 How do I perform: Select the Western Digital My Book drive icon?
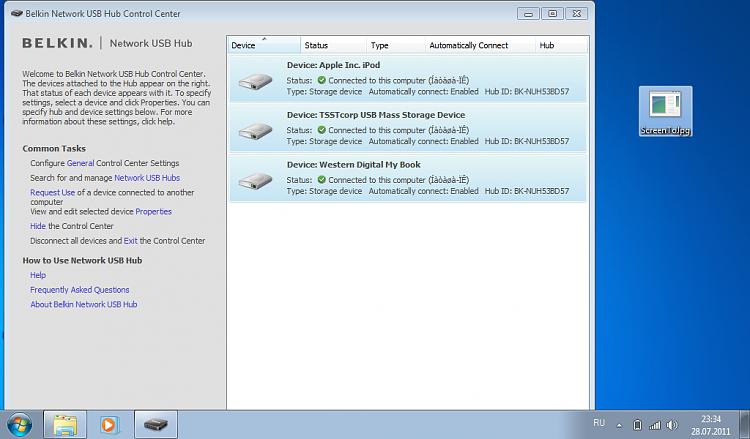pyautogui.click(x=255, y=181)
